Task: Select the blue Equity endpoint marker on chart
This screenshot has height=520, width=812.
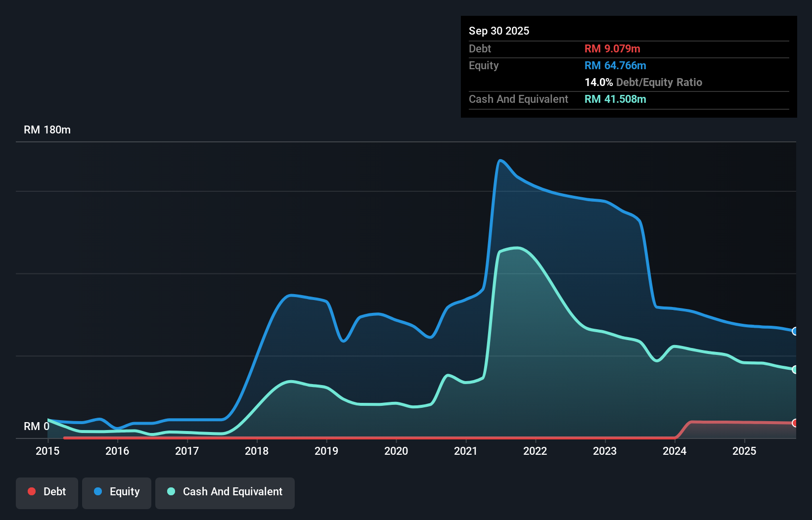Action: (x=795, y=332)
